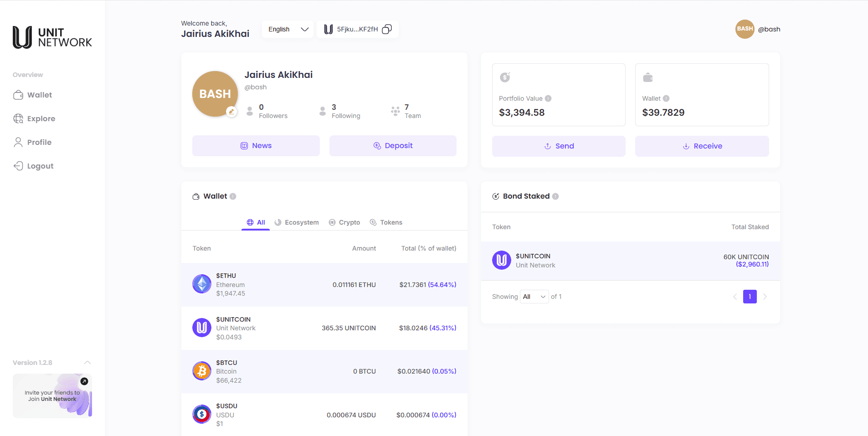Click the 0.000674 USDU amount
This screenshot has height=436, width=868.
(x=351, y=415)
